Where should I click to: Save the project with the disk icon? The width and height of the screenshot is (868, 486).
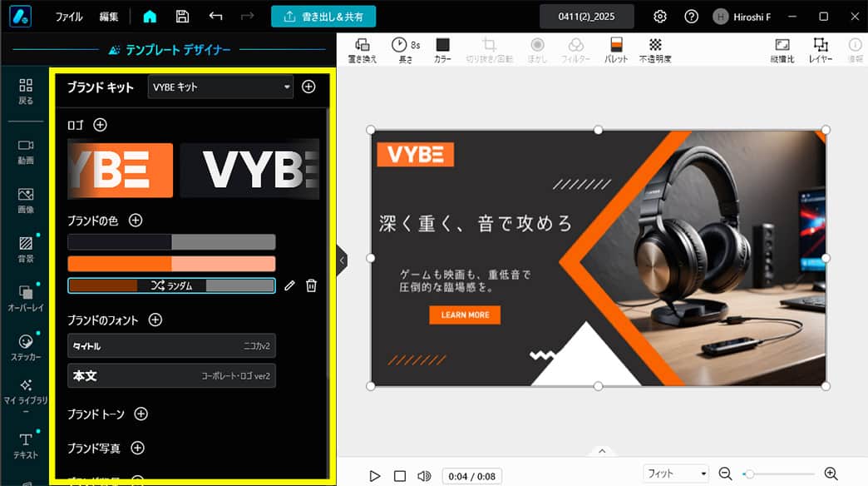point(182,17)
